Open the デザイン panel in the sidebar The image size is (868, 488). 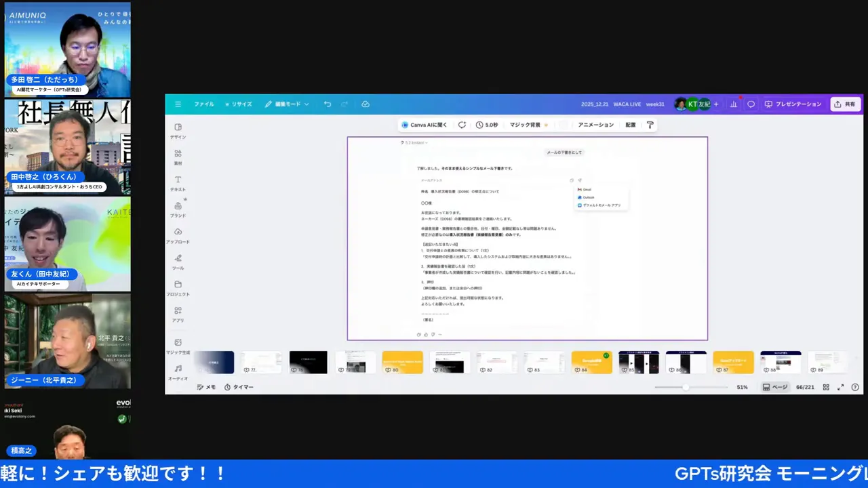(178, 131)
